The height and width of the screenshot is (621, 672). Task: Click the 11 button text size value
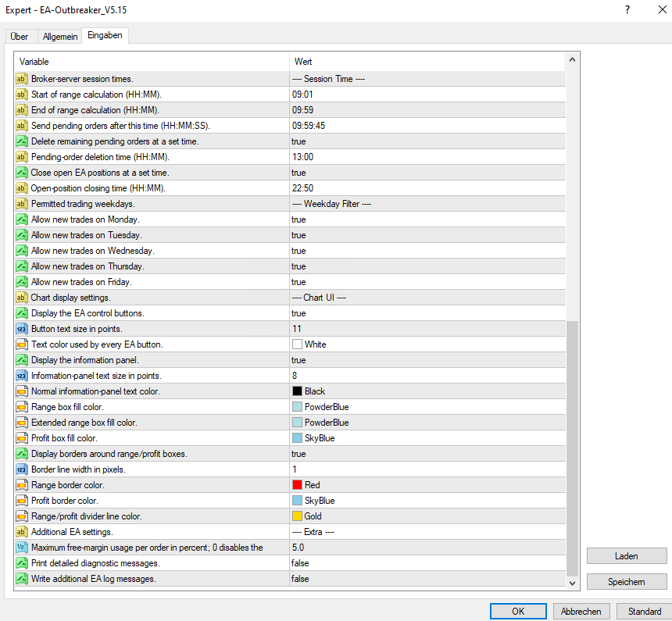pos(297,329)
